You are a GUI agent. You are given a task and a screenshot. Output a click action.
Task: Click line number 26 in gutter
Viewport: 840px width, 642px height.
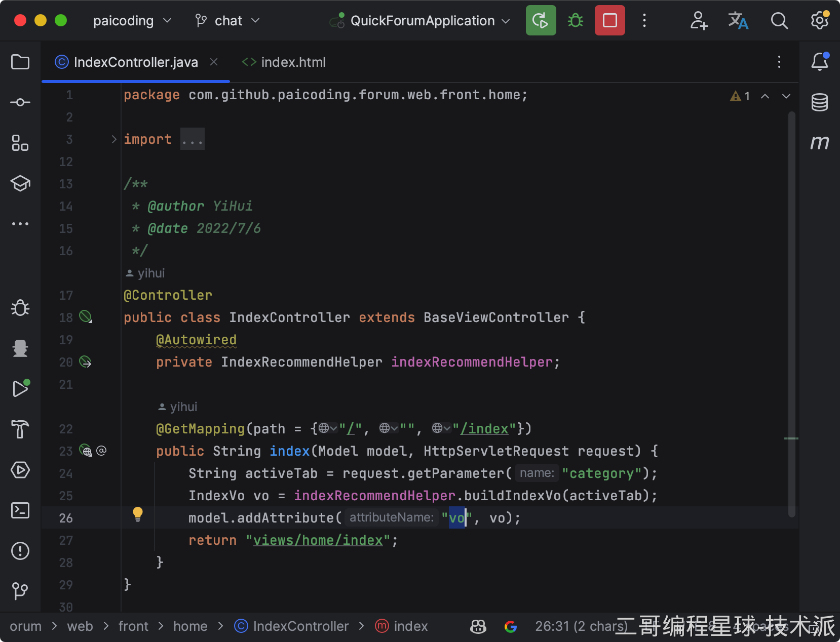point(66,518)
